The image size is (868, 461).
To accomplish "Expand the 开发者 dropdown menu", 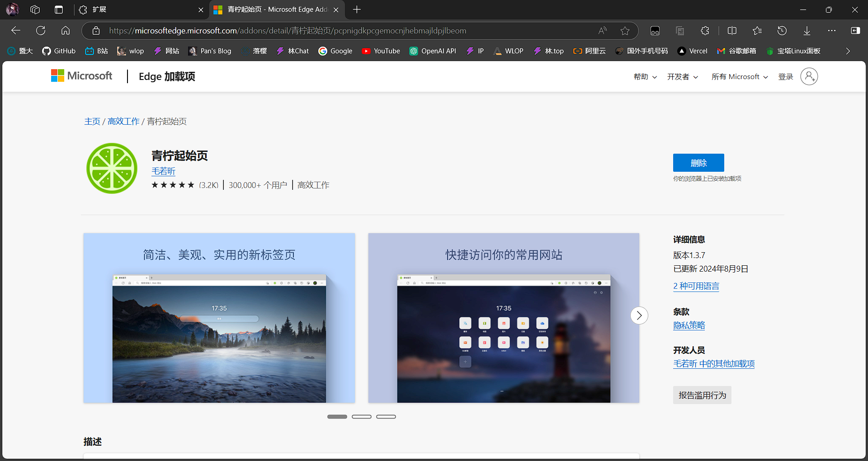I will (683, 77).
